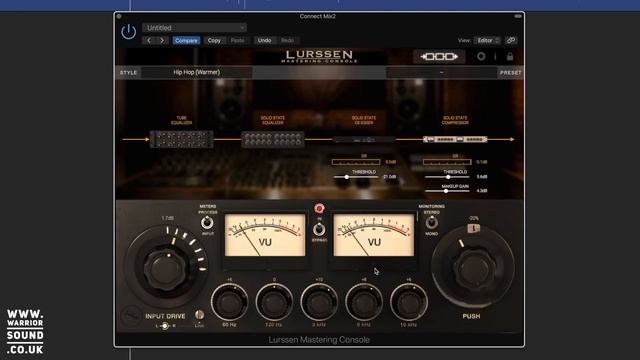Click the compressor GR meter
Viewport: 640px width, 360px height.
click(x=447, y=162)
